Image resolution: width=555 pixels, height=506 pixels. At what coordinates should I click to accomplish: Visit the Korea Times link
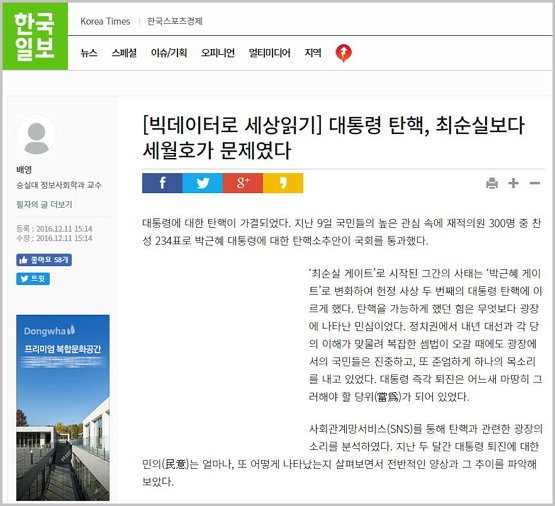105,21
